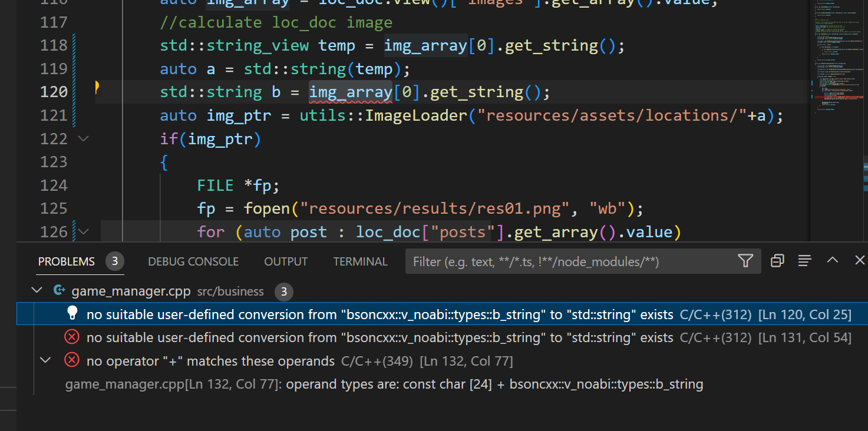Click the C++ file icon beside game_manager.cpp
This screenshot has height=431, width=868.
click(x=59, y=290)
